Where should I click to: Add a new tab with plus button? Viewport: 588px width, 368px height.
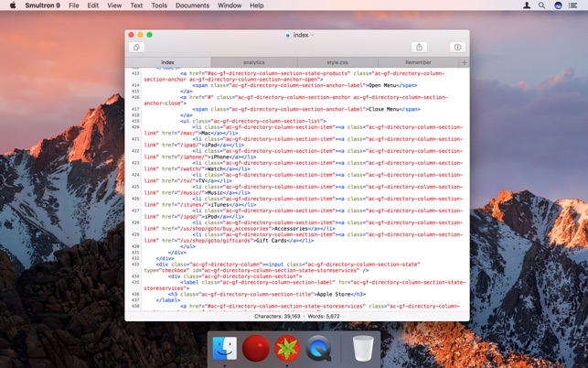[465, 62]
